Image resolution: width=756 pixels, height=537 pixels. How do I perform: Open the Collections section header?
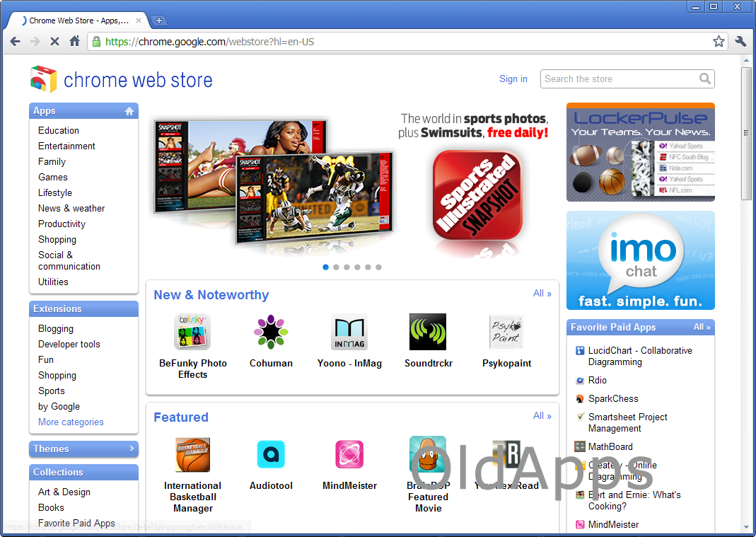[x=83, y=473]
